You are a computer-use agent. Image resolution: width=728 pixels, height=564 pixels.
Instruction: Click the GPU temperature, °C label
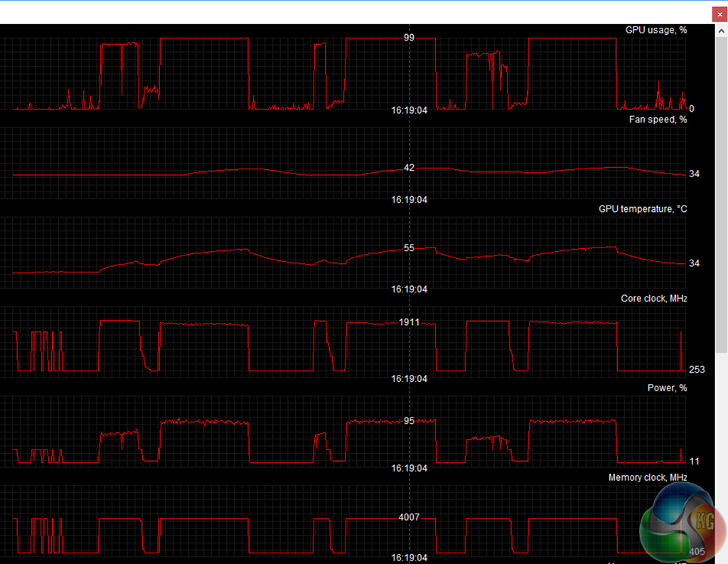[x=643, y=209]
